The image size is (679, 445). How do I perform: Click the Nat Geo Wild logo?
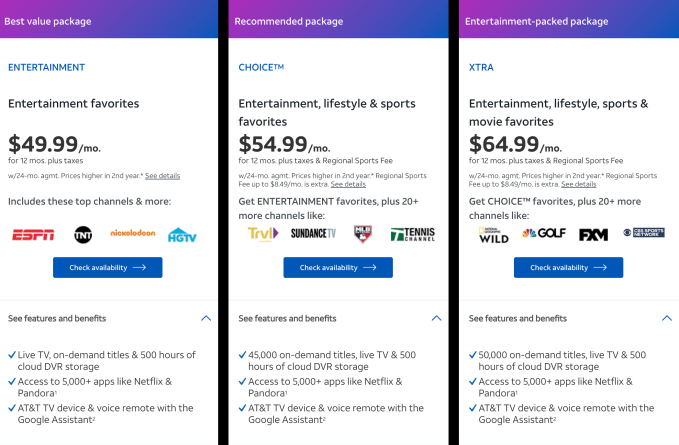[x=494, y=235]
